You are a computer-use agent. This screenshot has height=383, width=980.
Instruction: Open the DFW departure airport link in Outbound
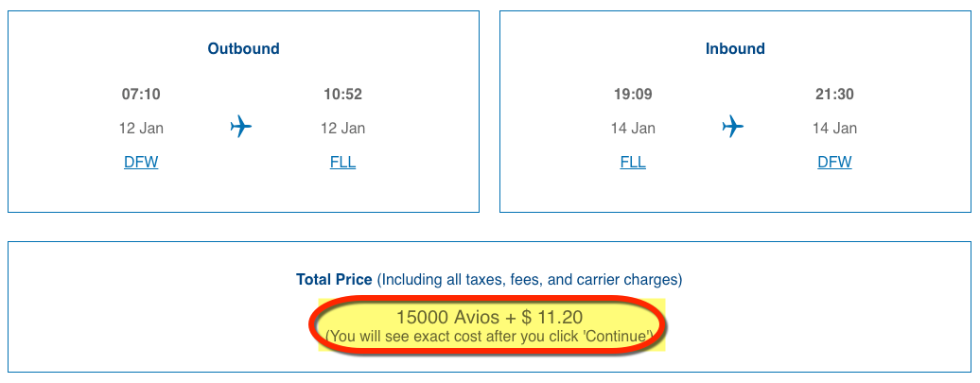coord(141,163)
